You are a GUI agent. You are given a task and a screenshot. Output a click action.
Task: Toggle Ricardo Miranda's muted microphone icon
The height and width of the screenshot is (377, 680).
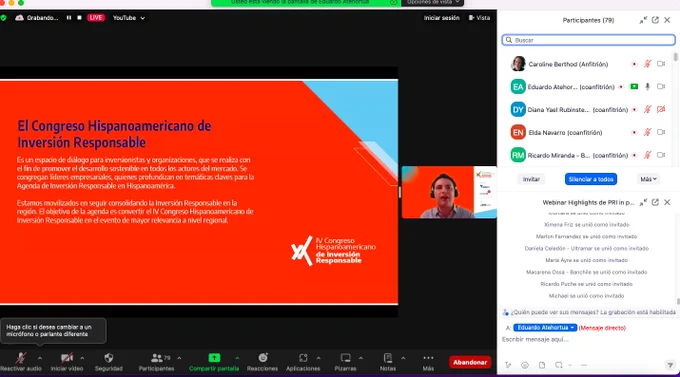pos(647,155)
